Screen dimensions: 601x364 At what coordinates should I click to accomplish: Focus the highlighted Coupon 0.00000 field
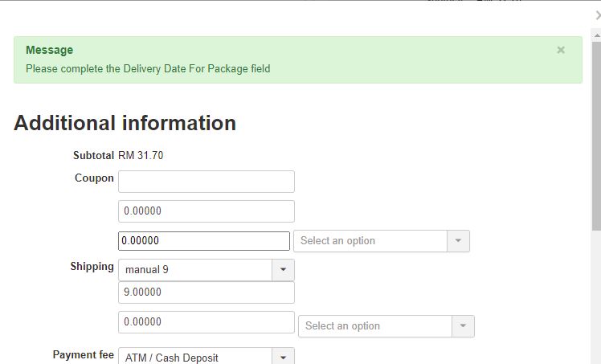(203, 241)
